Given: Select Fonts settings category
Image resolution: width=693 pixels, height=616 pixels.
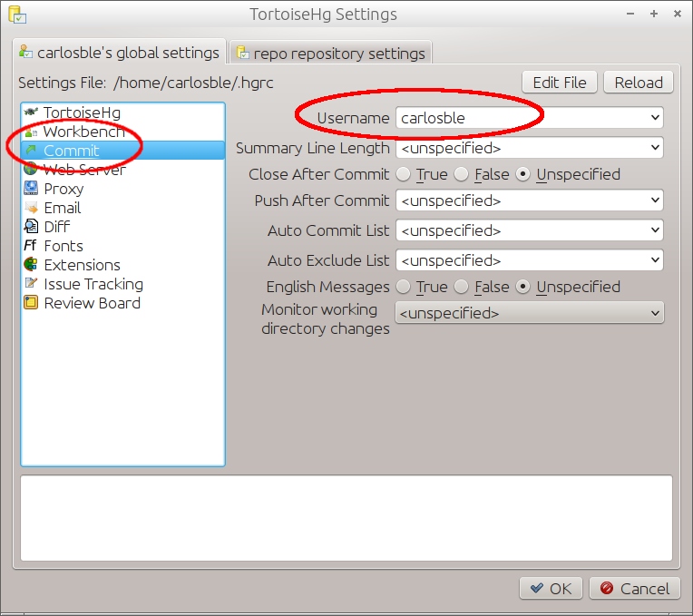Looking at the screenshot, I should 122,246.
